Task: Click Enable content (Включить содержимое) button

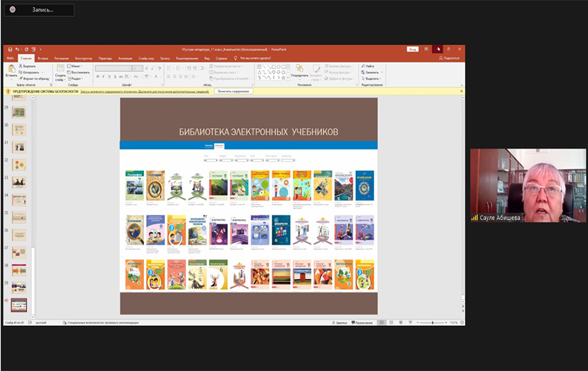Action: point(233,91)
